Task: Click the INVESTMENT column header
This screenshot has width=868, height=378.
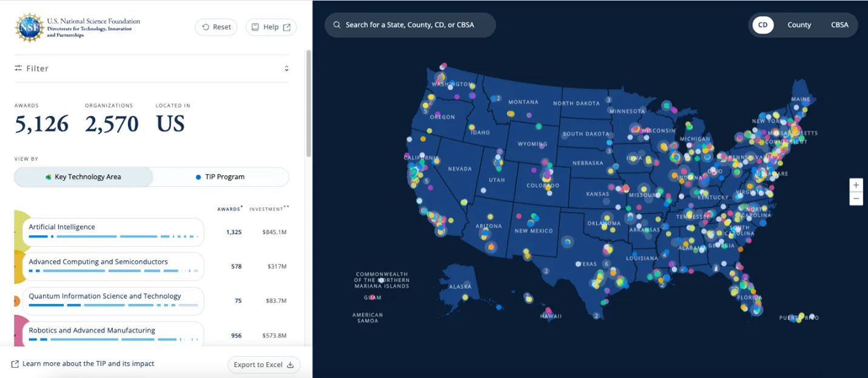Action: 269,209
